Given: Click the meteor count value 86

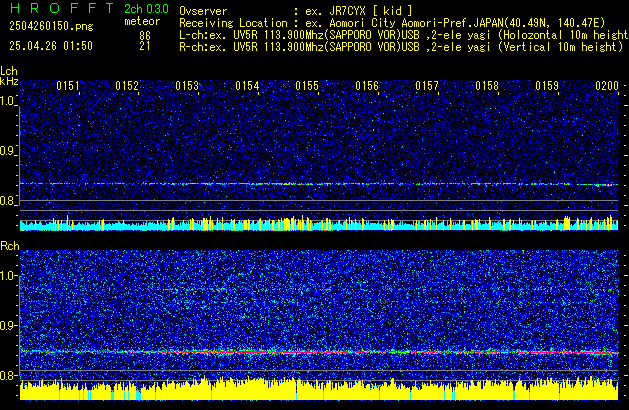Looking at the screenshot, I should (145, 35).
